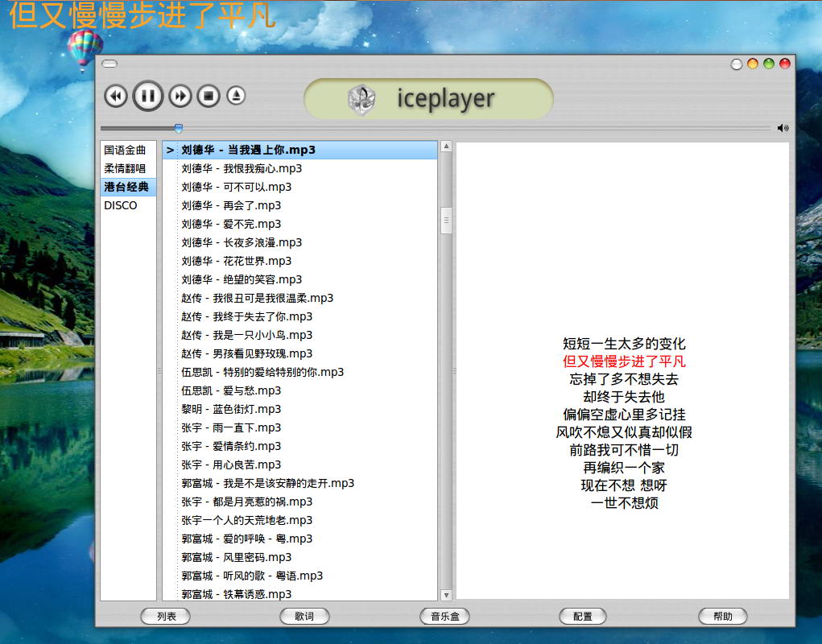Viewport: 822px width, 644px height.
Task: Select 刘德华 - 花花世界.mp3
Action: pos(299,261)
